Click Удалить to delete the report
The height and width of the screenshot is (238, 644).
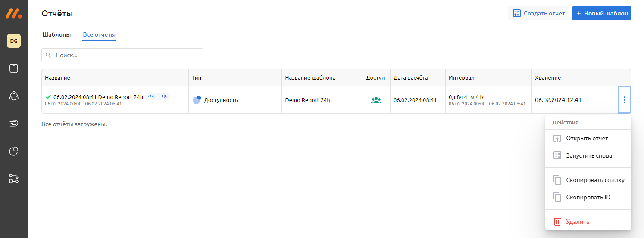577,222
